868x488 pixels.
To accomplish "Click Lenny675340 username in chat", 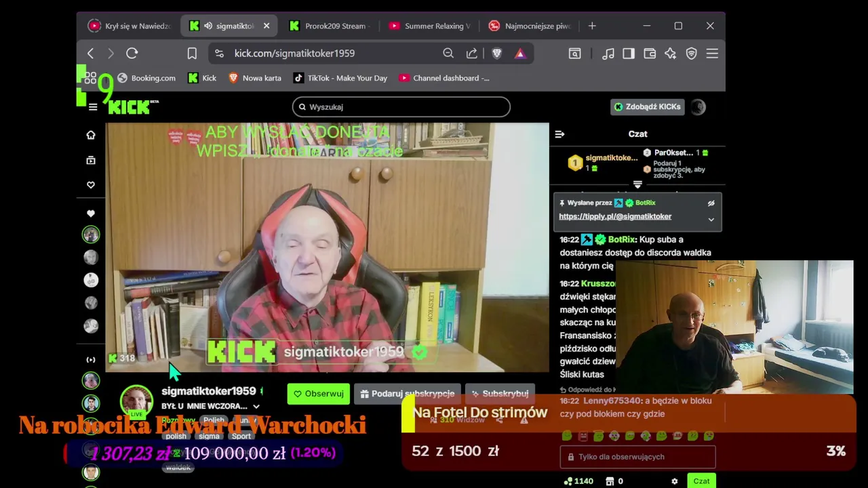I will click(612, 401).
